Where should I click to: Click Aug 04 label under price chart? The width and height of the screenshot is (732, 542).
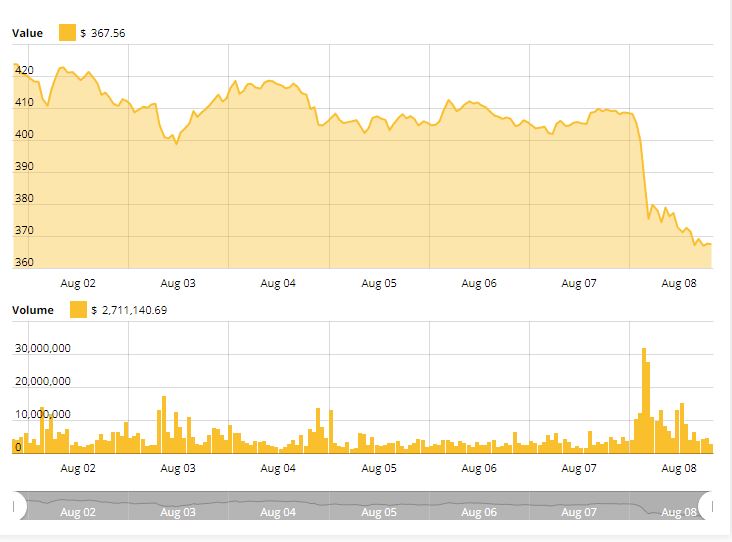(278, 283)
